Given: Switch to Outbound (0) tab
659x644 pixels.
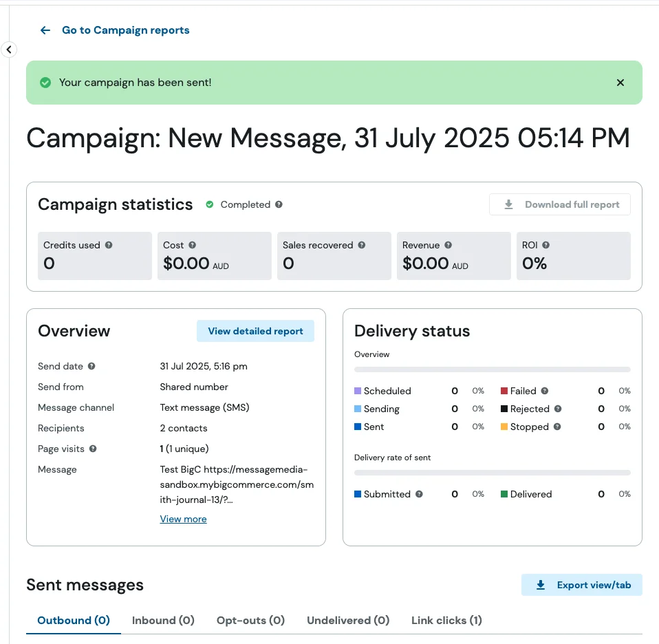Looking at the screenshot, I should 74,621.
